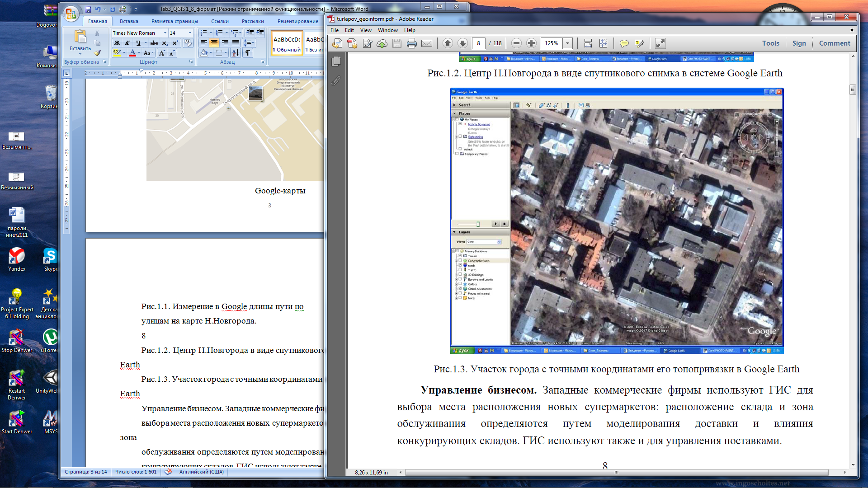
Task: Zoom out with the minus icon in Reader
Action: coord(516,43)
